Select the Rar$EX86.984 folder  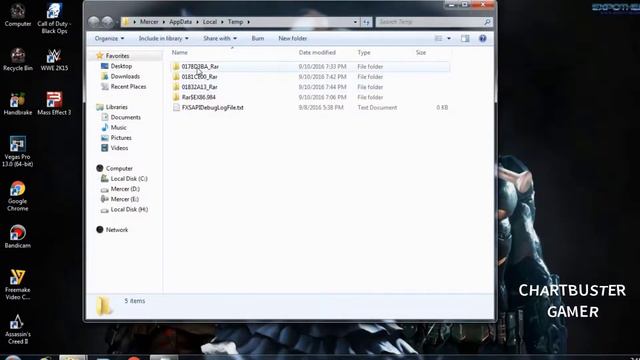pyautogui.click(x=310, y=97)
